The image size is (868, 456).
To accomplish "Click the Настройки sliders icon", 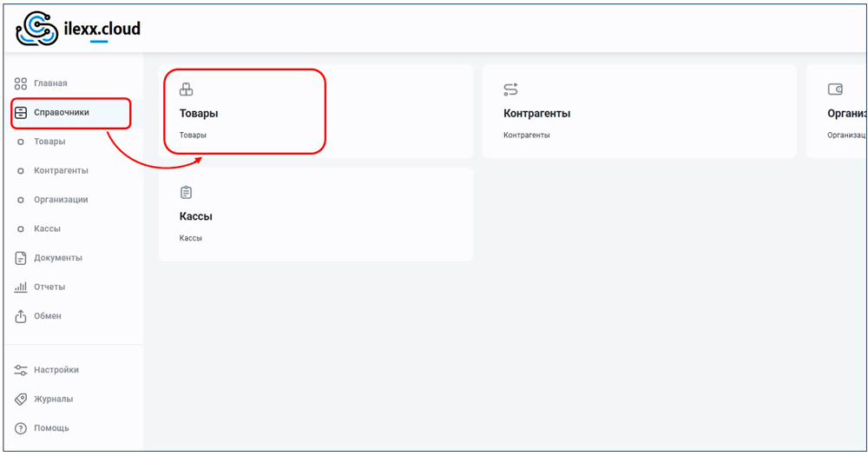I will [21, 370].
